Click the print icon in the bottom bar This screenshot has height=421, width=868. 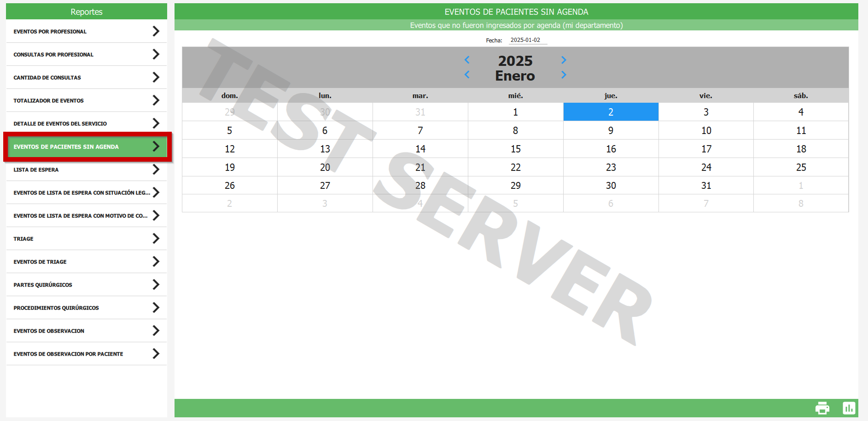point(822,408)
